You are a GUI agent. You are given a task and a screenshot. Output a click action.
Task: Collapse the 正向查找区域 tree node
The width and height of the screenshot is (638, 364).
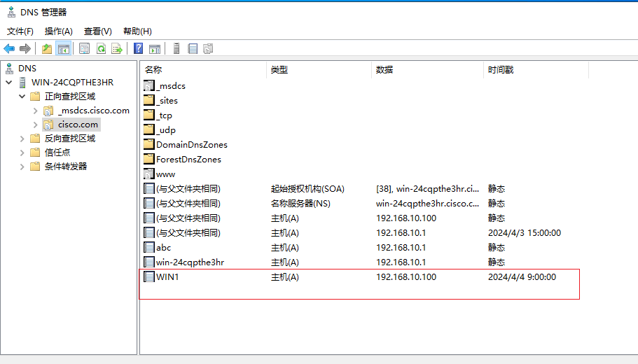22,97
